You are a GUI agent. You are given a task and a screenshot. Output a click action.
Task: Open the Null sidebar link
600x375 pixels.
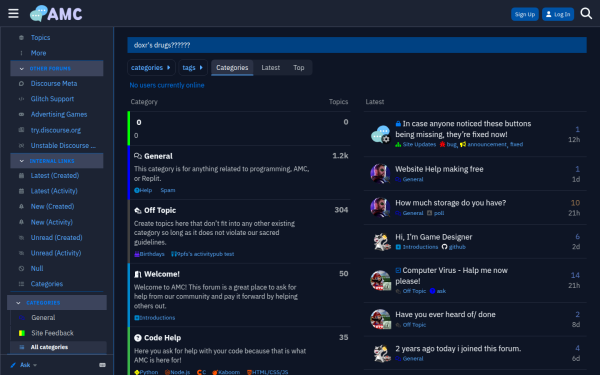click(x=37, y=269)
